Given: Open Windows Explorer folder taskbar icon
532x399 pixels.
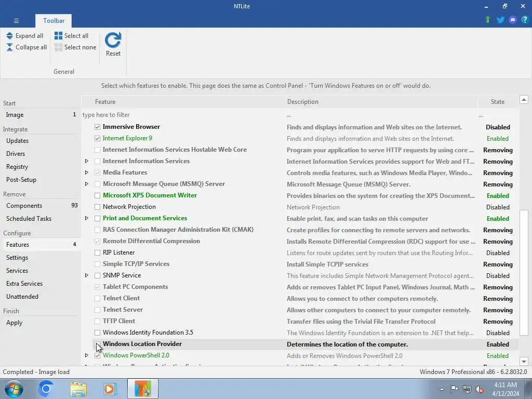Looking at the screenshot, I should 78,389.
